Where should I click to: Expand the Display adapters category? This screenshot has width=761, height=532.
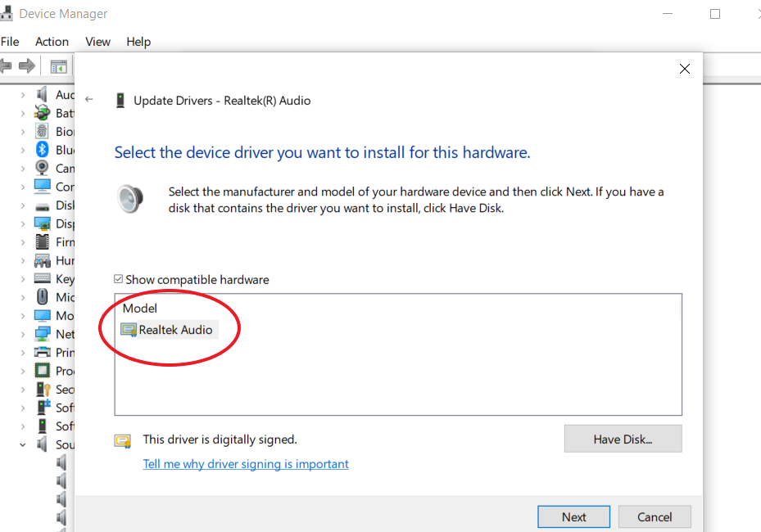(25, 223)
